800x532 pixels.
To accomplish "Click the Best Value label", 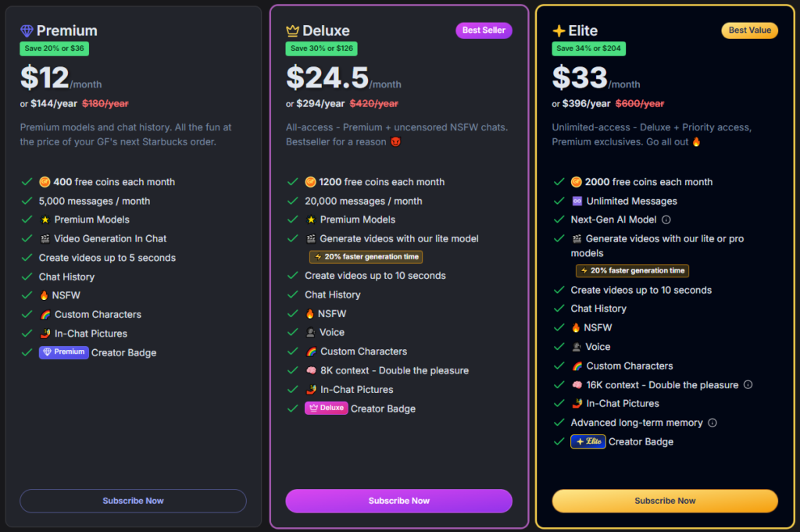I will point(749,30).
